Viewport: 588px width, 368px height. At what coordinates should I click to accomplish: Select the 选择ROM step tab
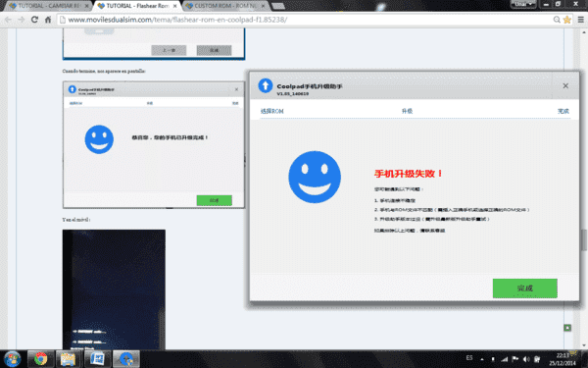(x=271, y=111)
